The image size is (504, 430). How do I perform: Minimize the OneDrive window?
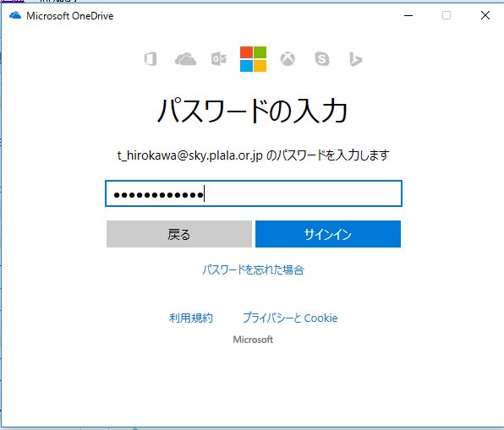coord(408,15)
